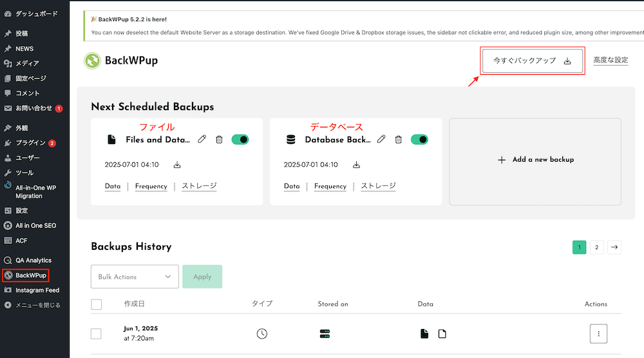
Task: Click the 今すぐバックアップ button
Action: point(533,61)
